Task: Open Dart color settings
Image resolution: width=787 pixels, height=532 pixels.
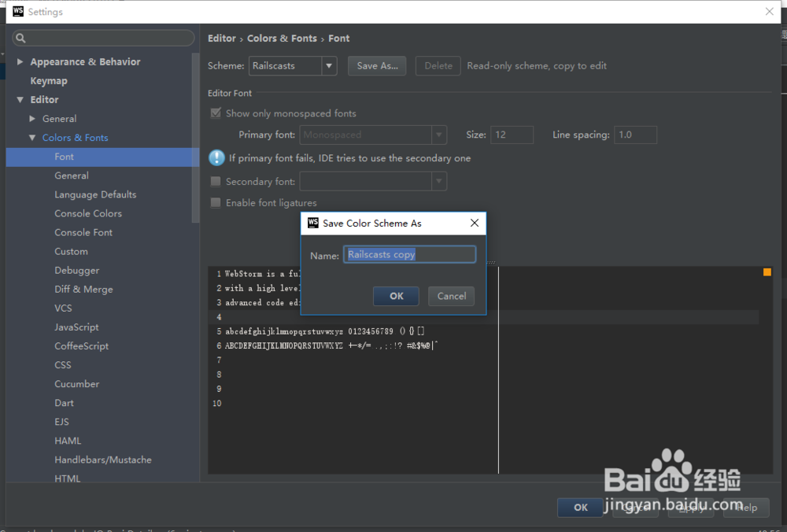Action: (65, 403)
